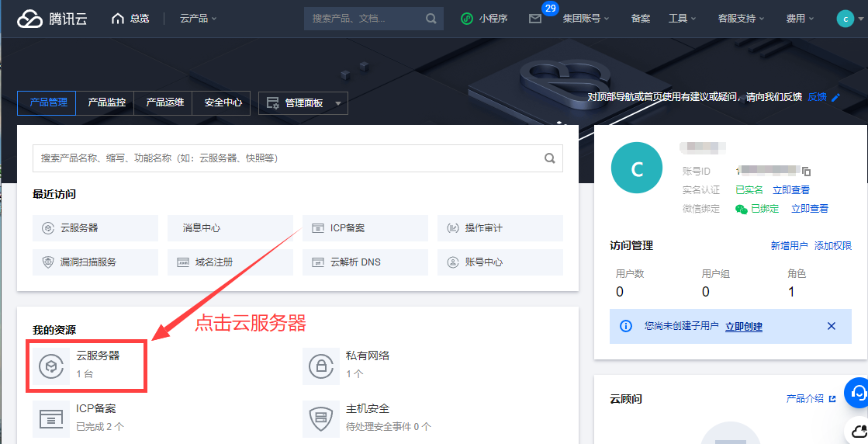Click the 私有网络 lock icon
This screenshot has width=868, height=444.
click(320, 366)
